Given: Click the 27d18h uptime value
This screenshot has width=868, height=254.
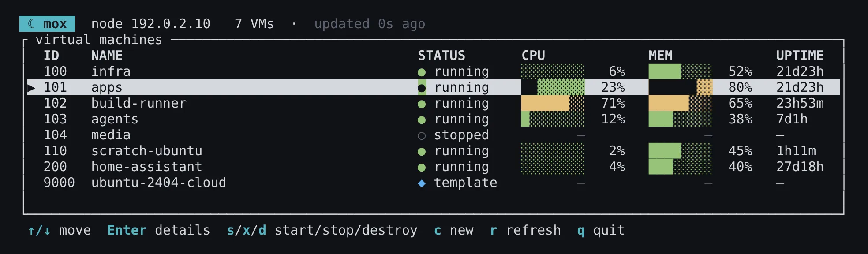Looking at the screenshot, I should 800,167.
